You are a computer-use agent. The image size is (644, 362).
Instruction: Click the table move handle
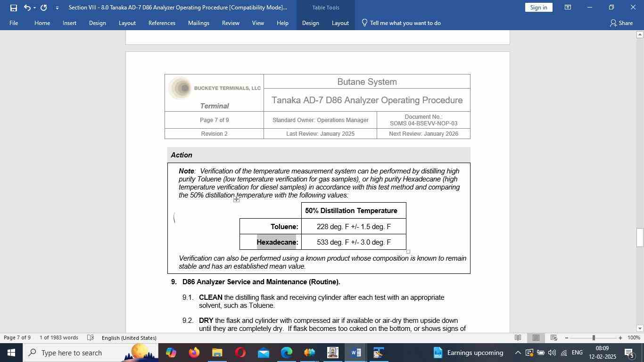pyautogui.click(x=236, y=199)
